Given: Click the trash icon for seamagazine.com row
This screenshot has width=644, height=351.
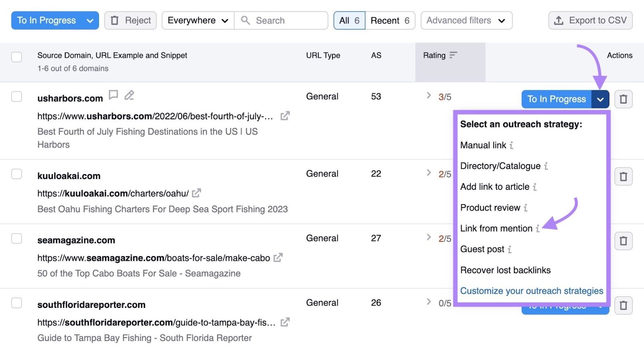Looking at the screenshot, I should [x=623, y=241].
